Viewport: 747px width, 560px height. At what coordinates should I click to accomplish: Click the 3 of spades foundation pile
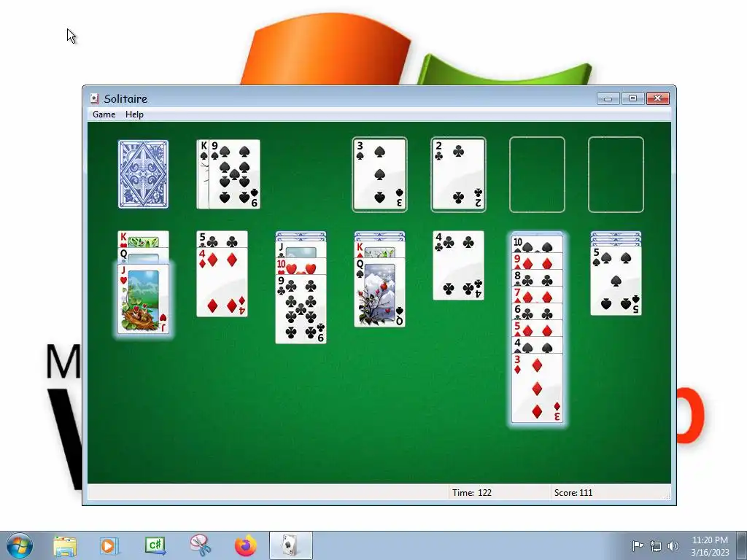click(379, 174)
